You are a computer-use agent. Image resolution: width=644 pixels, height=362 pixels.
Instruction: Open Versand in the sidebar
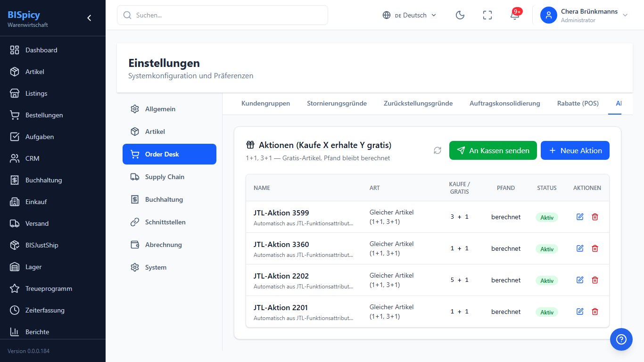[x=53, y=223]
